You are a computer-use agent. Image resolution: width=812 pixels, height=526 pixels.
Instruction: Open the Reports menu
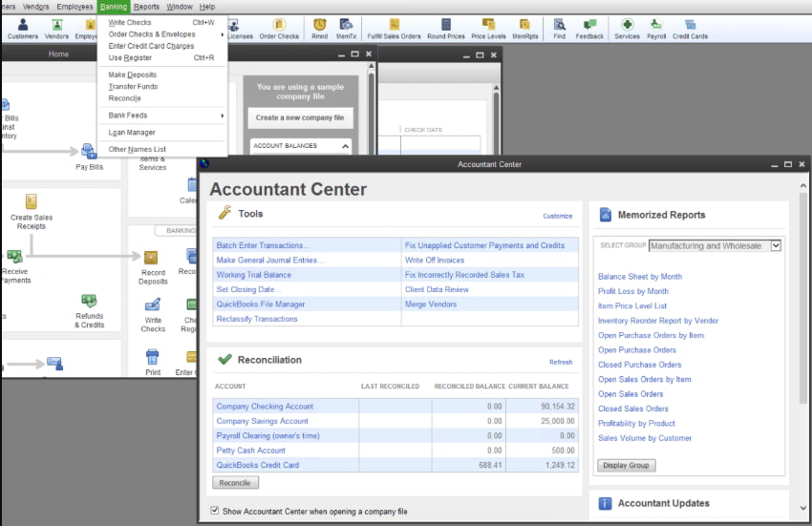[146, 7]
